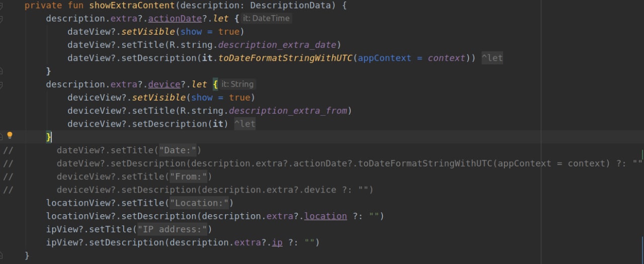Click comment slashes on the "From:" line
The width and height of the screenshot is (644, 264).
(x=8, y=177)
